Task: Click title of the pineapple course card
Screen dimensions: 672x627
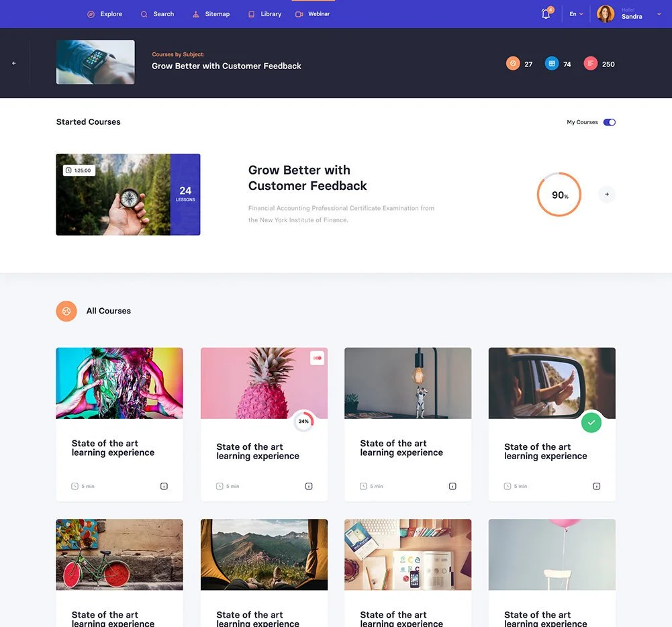Action: [x=258, y=451]
